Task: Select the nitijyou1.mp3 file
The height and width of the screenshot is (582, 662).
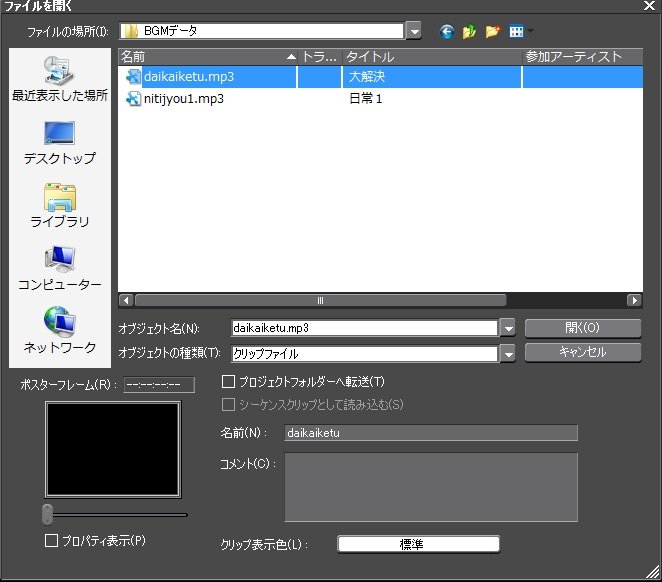Action: tap(183, 99)
